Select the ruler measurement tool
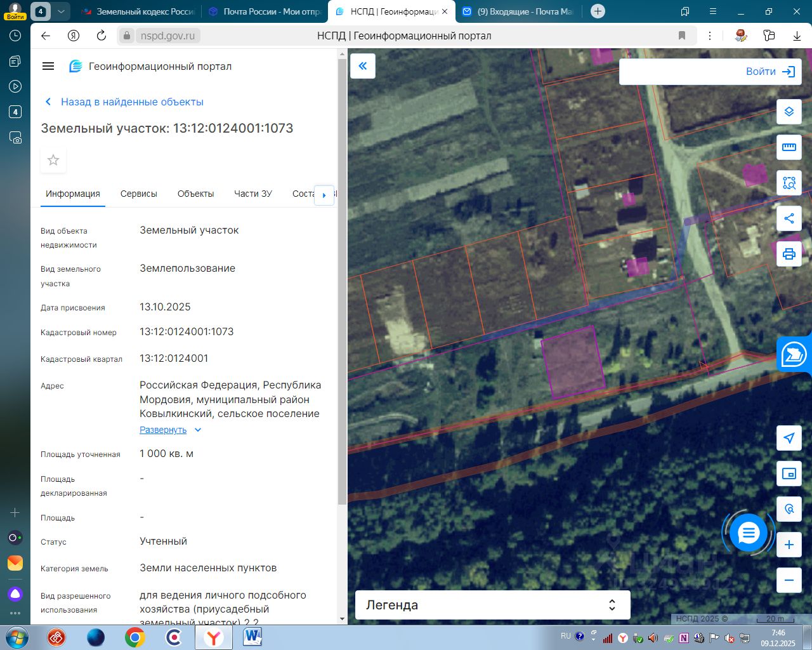The image size is (812, 650). pos(789,147)
